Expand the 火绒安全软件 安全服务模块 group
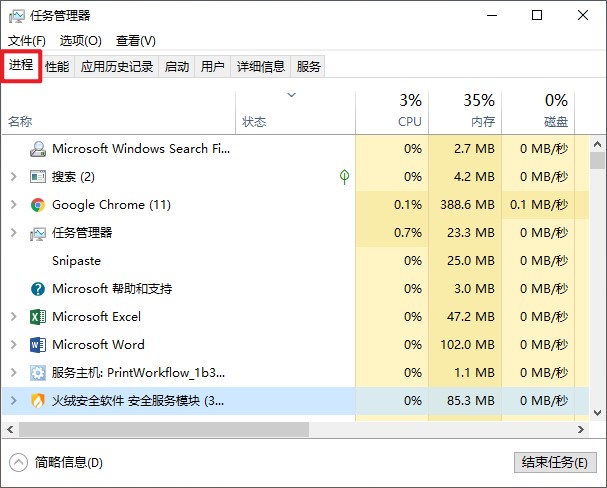This screenshot has height=488, width=607. pos(14,401)
